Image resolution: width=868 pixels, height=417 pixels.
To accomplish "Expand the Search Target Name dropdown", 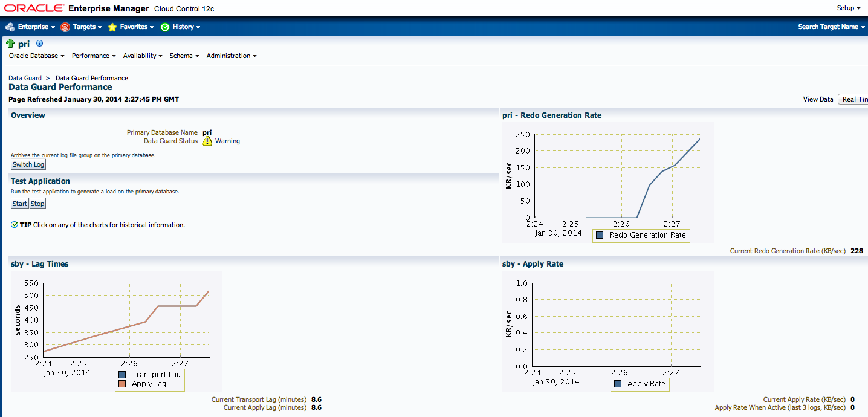I will (831, 27).
